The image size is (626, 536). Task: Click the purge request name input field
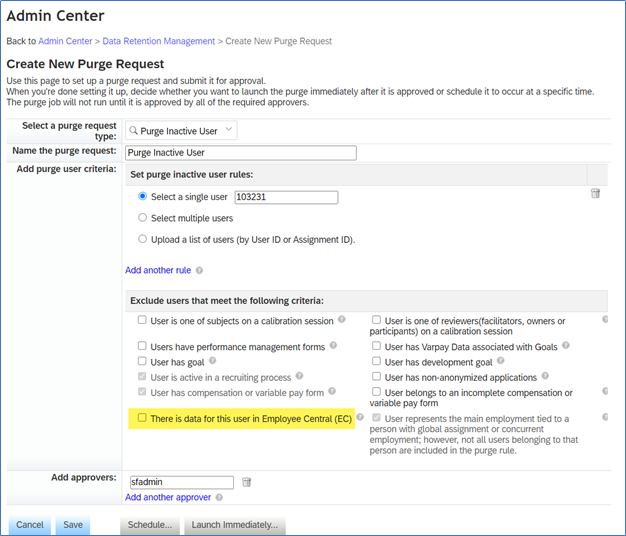click(x=241, y=153)
